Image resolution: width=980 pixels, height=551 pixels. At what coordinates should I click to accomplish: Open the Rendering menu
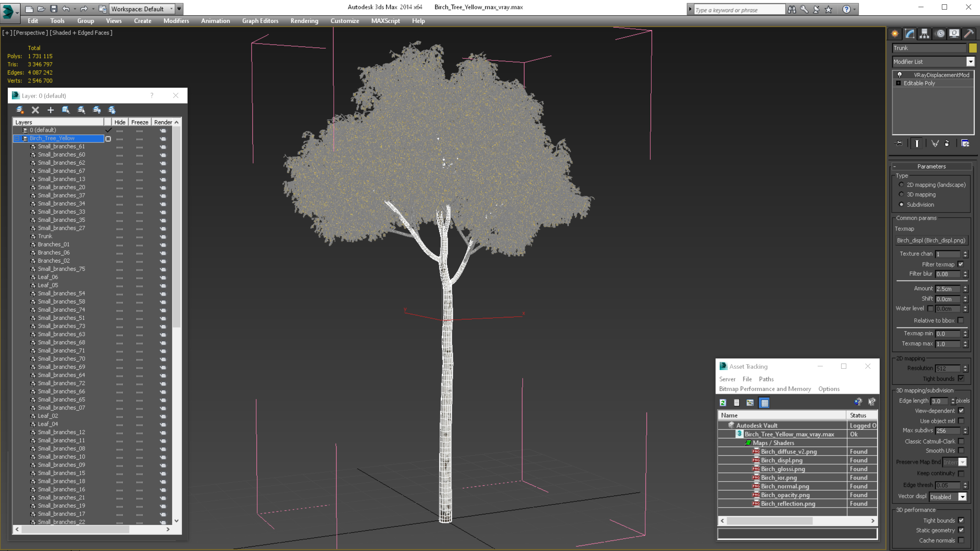(x=304, y=21)
